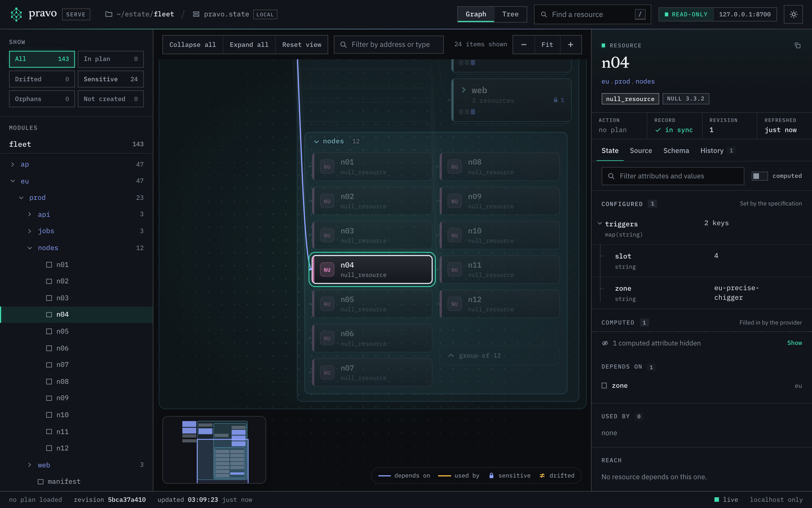Focus the Find a resource search box
The image size is (812, 508).
[x=592, y=14]
